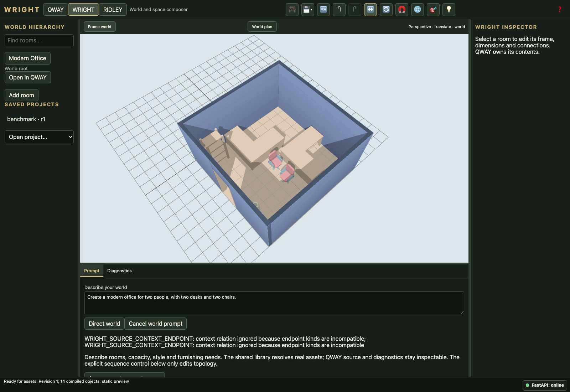This screenshot has height=392, width=570.
Task: Click the FastAPI: online status indicator
Action: pos(545,385)
